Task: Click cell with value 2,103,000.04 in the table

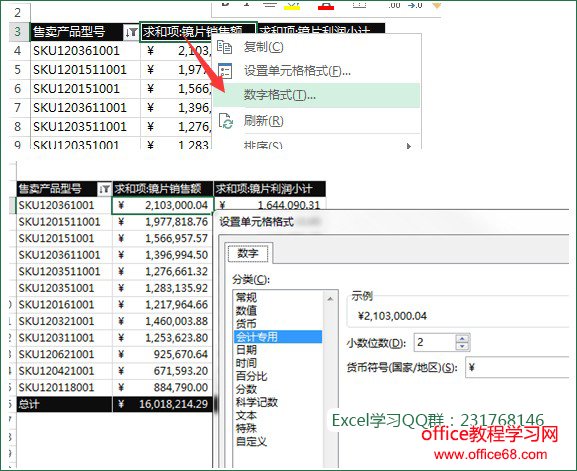Action: click(162, 205)
